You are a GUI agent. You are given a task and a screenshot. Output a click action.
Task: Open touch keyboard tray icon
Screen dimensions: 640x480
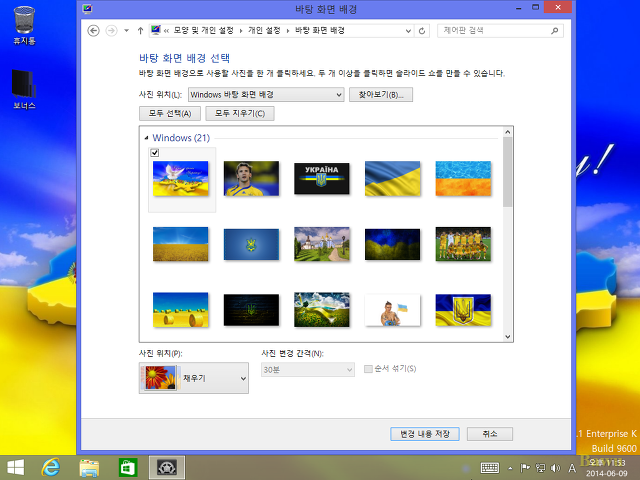tap(489, 468)
